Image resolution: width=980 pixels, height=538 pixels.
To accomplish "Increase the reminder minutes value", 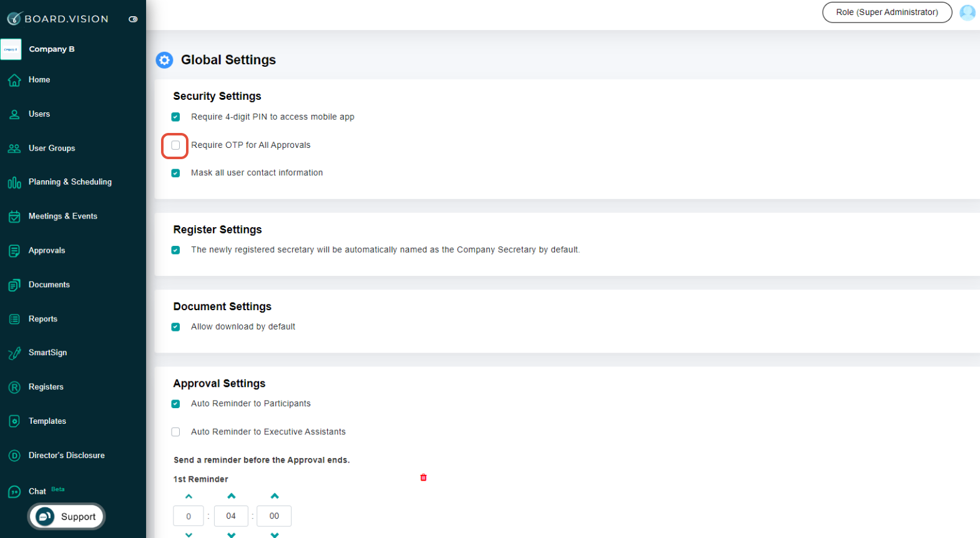I will [275, 496].
